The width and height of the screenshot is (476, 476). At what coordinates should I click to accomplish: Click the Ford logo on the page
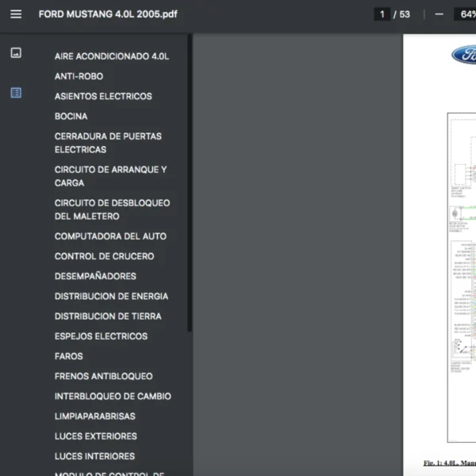click(x=463, y=55)
